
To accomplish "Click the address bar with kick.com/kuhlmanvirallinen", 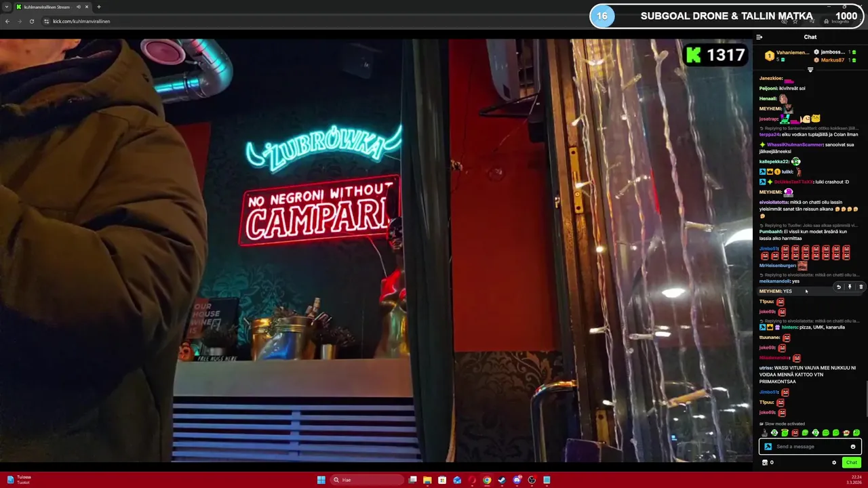I will point(81,21).
